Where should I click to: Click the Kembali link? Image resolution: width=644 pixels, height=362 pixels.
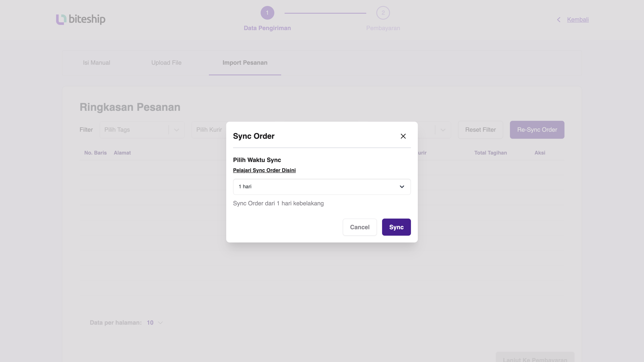pos(578,19)
